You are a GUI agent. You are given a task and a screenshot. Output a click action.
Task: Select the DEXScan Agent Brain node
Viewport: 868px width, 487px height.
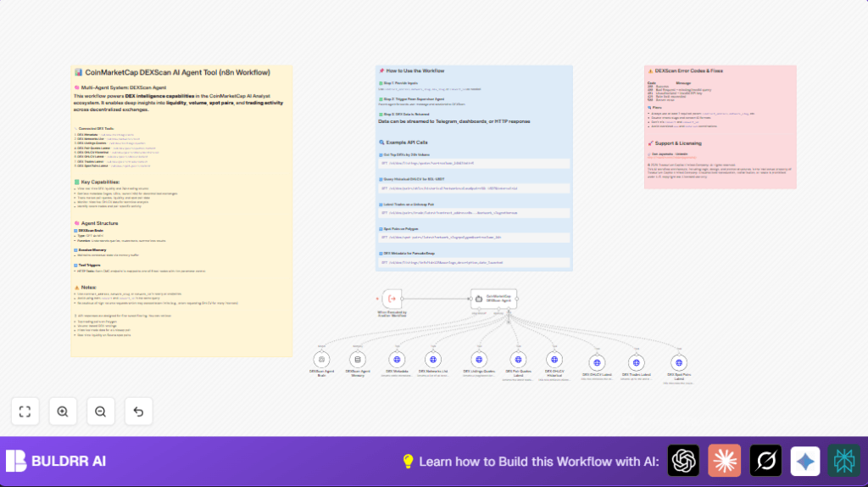[321, 360]
